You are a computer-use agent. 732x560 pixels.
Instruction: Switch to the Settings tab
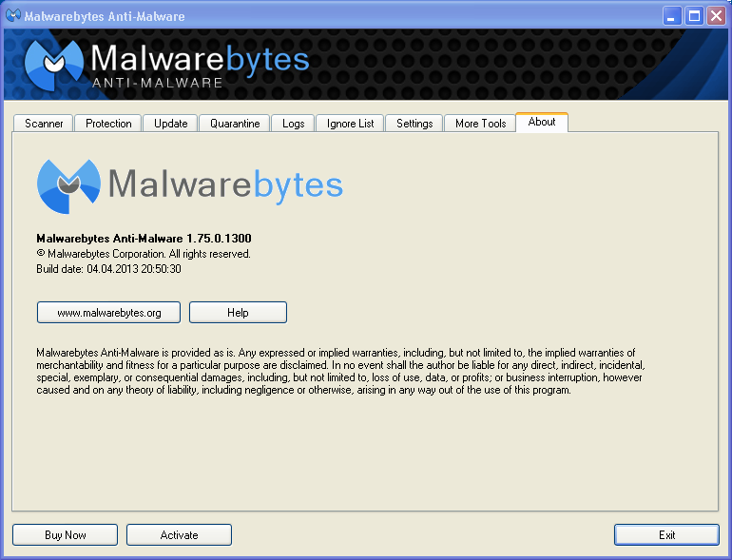click(x=414, y=124)
